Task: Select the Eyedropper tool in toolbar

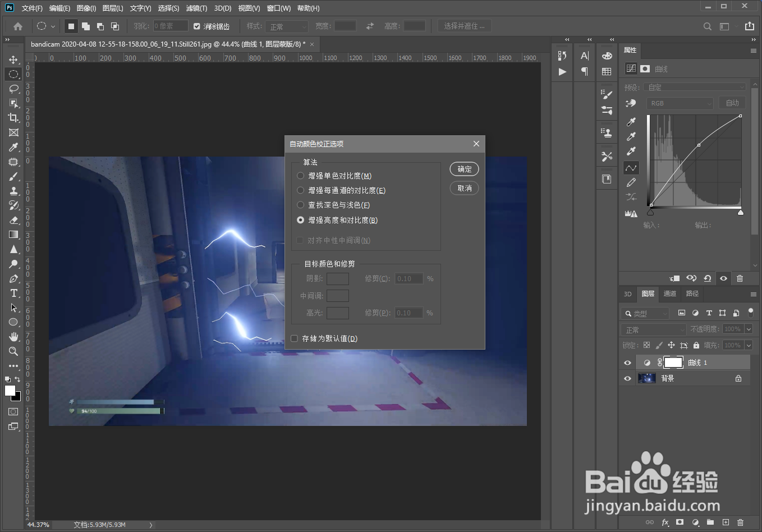Action: tap(13, 147)
